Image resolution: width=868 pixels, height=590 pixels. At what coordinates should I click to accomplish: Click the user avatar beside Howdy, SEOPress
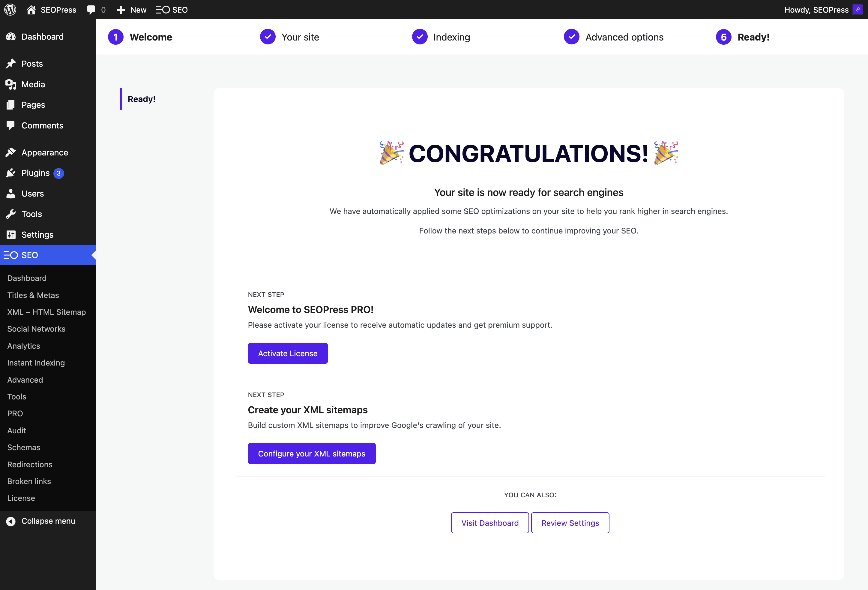click(858, 10)
